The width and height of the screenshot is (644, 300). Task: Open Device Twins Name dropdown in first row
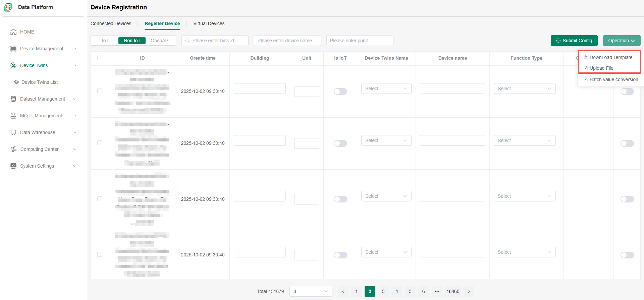pyautogui.click(x=386, y=88)
